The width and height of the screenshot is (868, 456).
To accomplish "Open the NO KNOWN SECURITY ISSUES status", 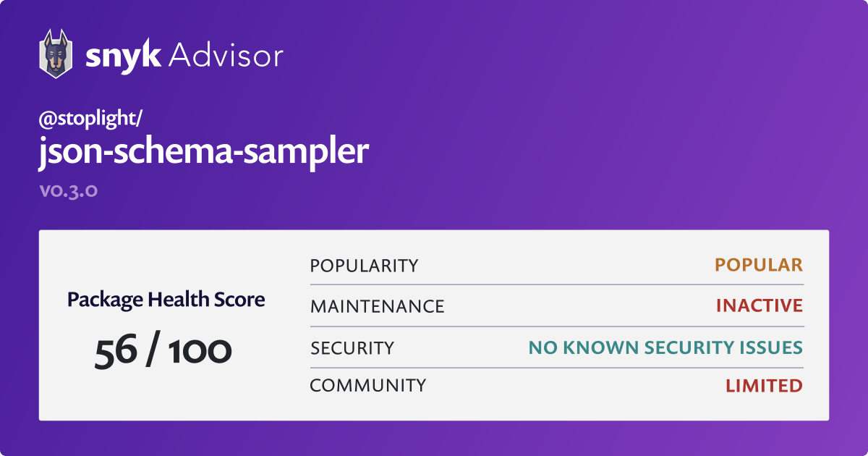I will [665, 348].
